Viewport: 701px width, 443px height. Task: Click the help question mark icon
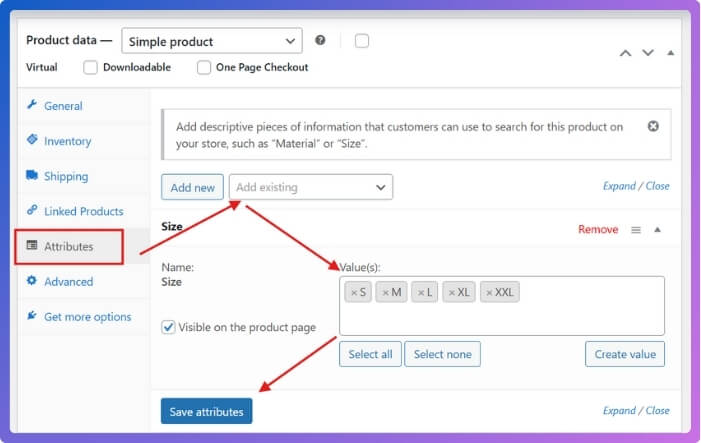[x=320, y=40]
